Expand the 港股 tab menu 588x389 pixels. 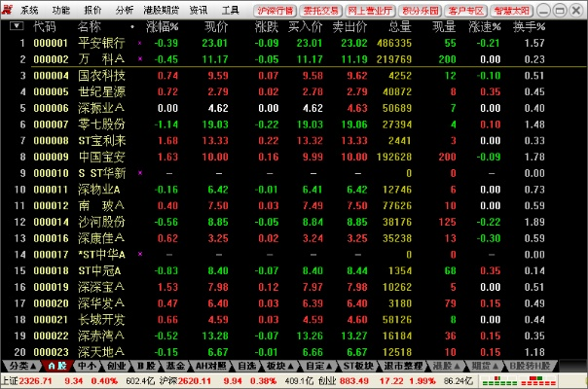447,366
